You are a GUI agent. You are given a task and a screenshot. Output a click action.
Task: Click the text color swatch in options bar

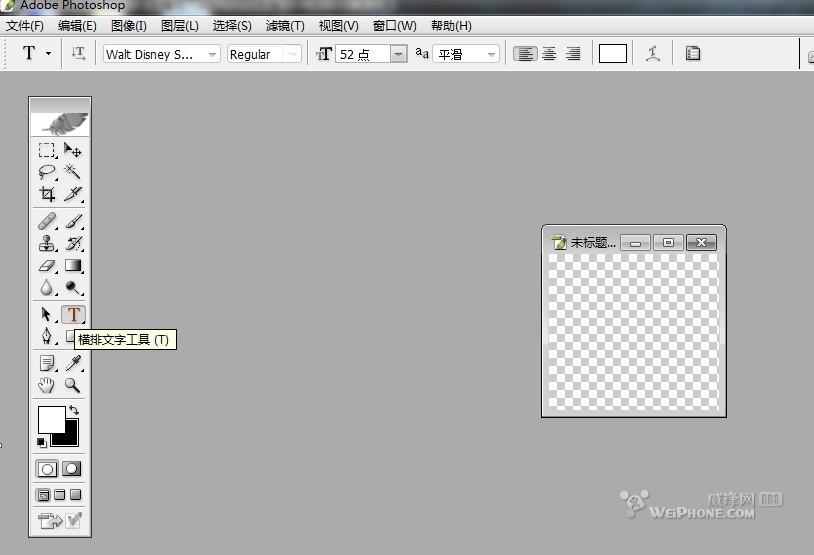(613, 54)
